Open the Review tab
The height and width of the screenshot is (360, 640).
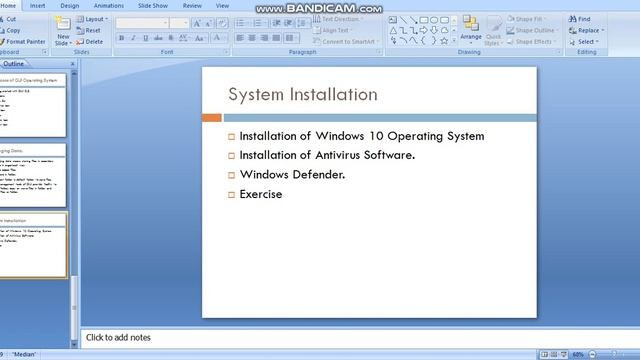(x=192, y=6)
